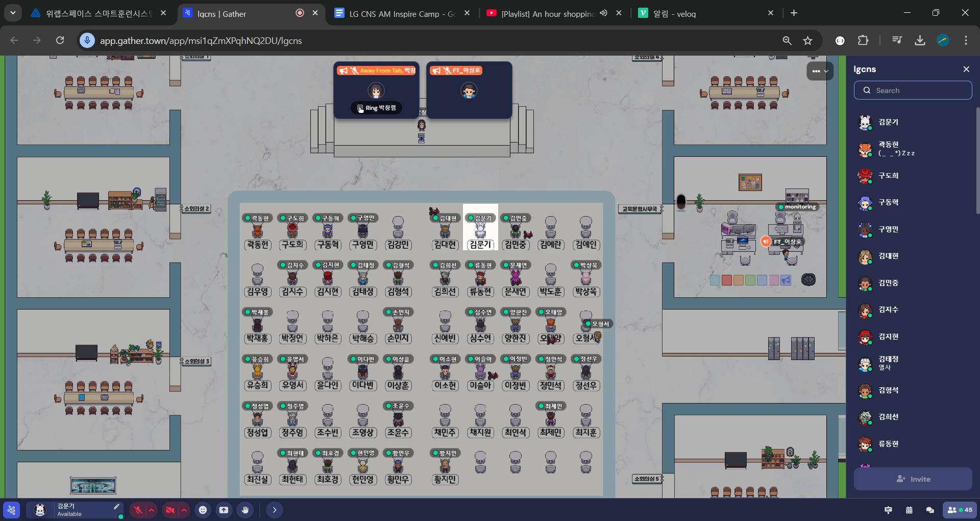The width and height of the screenshot is (980, 521).
Task: Go back in browser history
Action: pos(14,40)
